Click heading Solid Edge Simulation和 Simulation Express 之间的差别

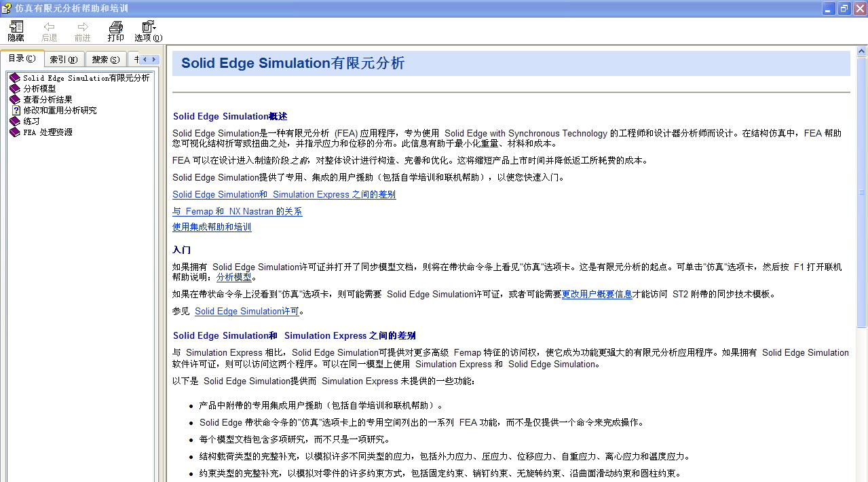(294, 336)
